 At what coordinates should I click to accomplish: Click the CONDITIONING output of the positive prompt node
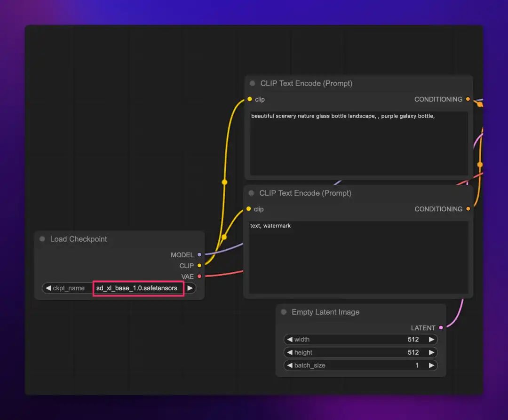coord(468,99)
